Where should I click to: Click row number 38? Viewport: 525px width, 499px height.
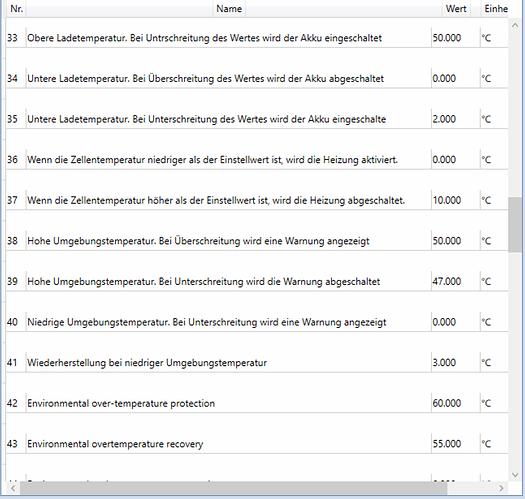click(x=12, y=241)
